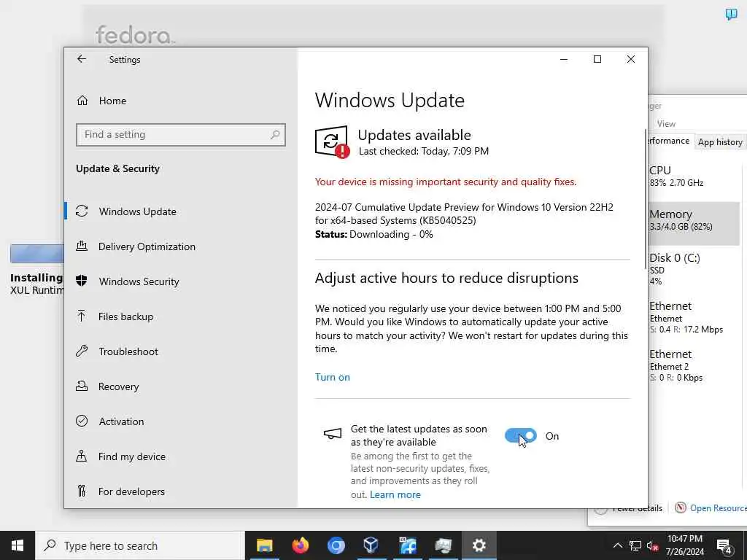Click the 'Status: Downloading - 0%' line

[x=374, y=234]
